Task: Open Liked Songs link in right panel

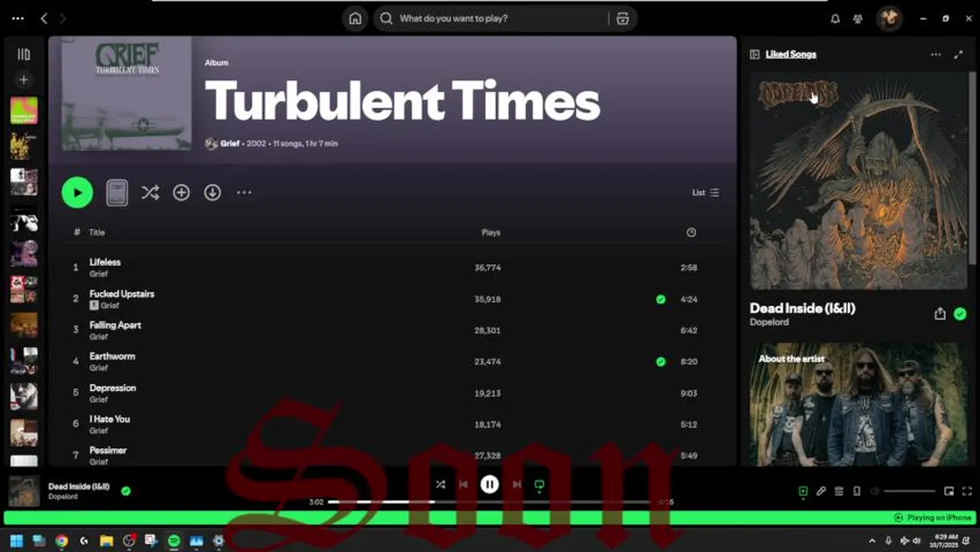Action: [791, 54]
